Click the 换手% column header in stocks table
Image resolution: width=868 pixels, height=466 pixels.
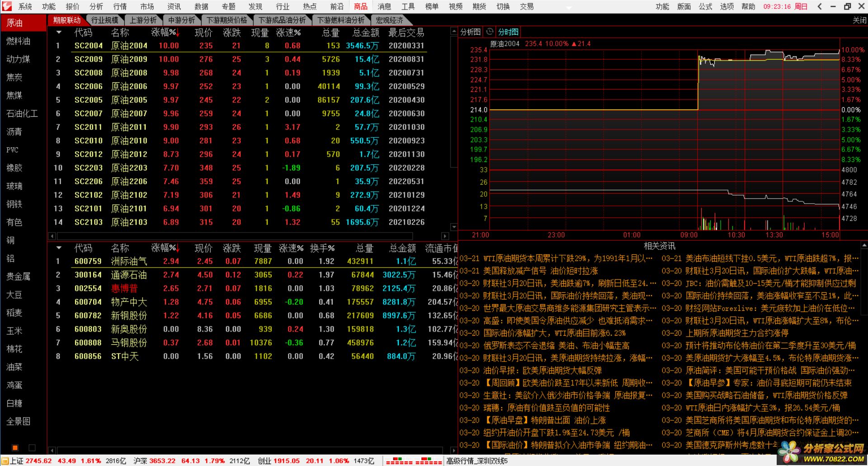tap(322, 248)
